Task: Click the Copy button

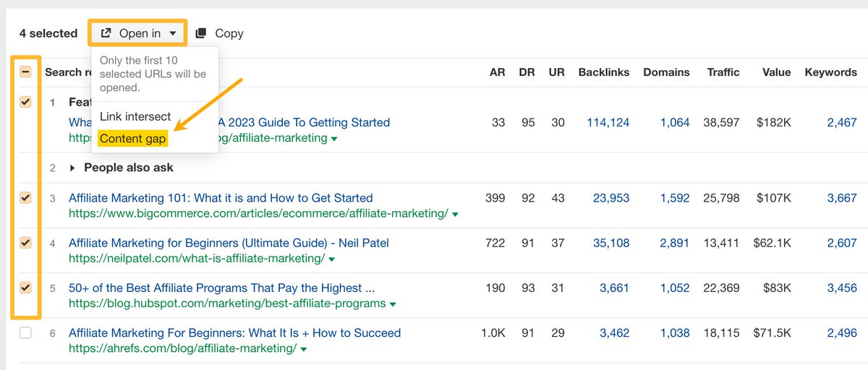Action: (x=219, y=33)
